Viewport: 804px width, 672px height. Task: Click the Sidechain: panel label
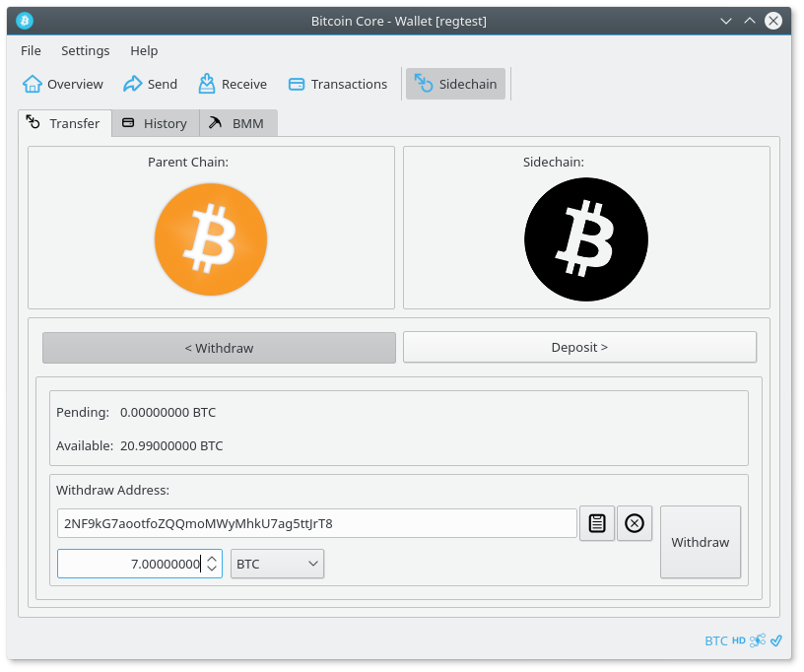[554, 162]
